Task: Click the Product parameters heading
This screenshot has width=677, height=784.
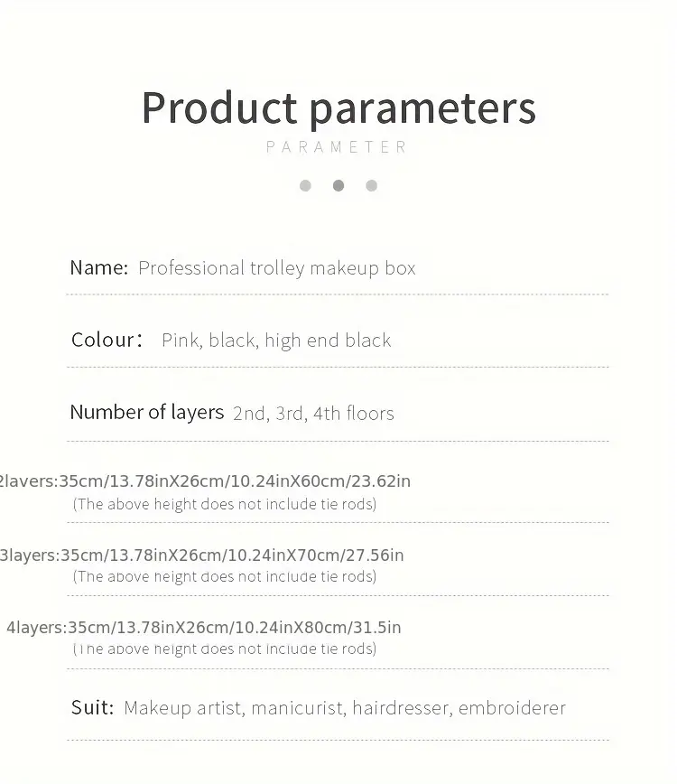Action: [x=338, y=108]
